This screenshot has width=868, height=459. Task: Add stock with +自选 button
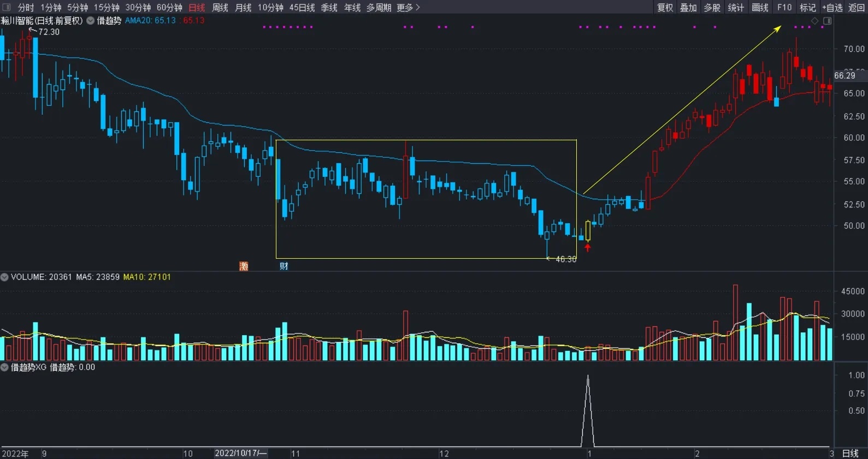[x=832, y=8]
